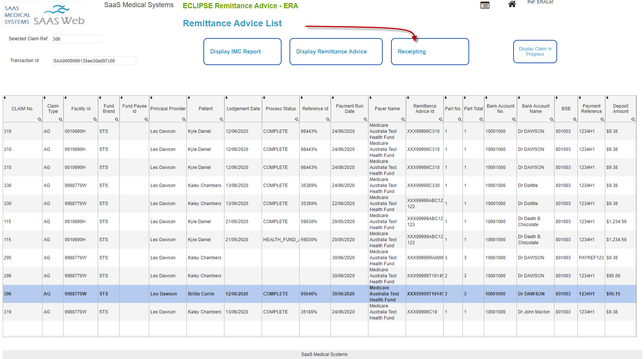This screenshot has width=644, height=359.
Task: Sort by Claim Type using sort arrows
Action: tap(44, 98)
